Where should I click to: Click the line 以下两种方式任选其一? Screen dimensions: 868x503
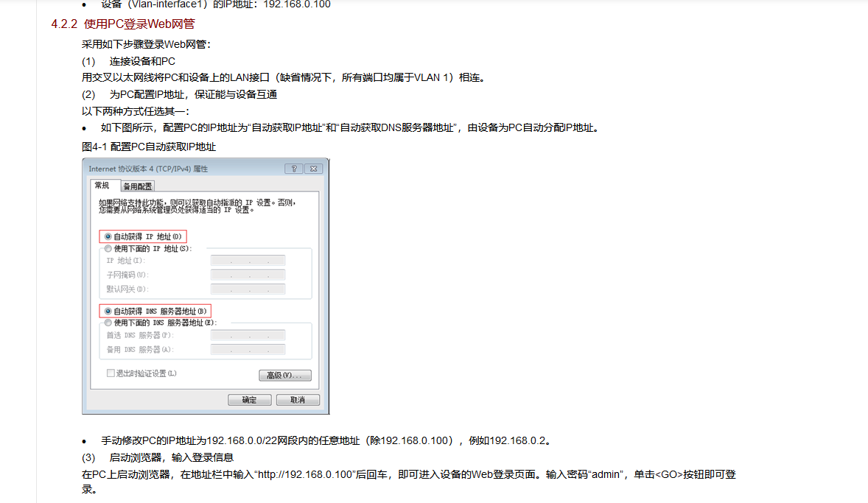tap(136, 111)
